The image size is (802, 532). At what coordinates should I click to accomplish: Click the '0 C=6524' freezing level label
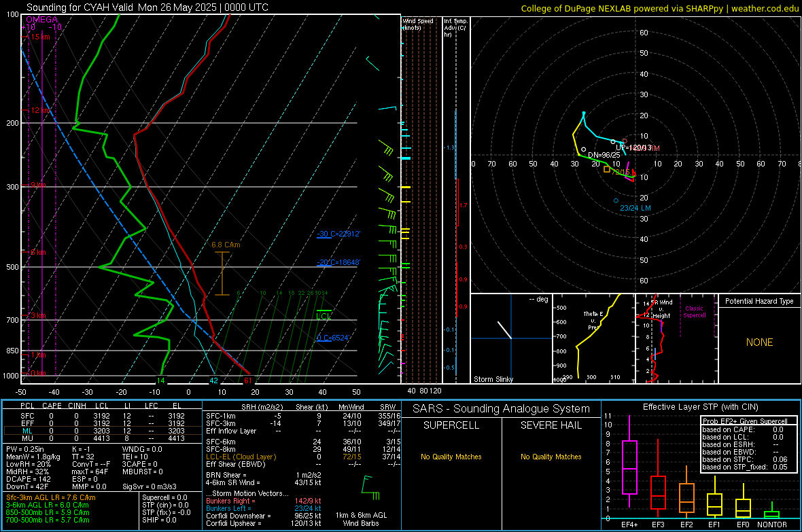coord(333,338)
